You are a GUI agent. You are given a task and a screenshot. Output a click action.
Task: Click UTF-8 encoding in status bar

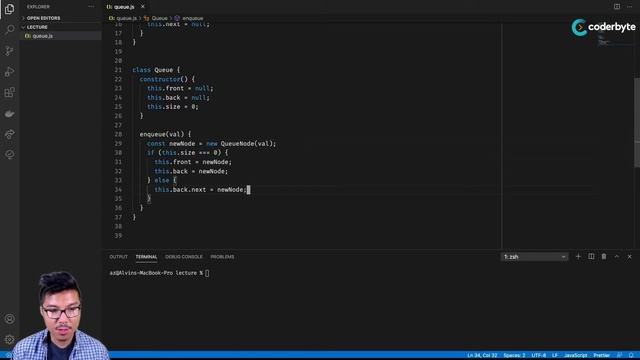(x=539, y=356)
